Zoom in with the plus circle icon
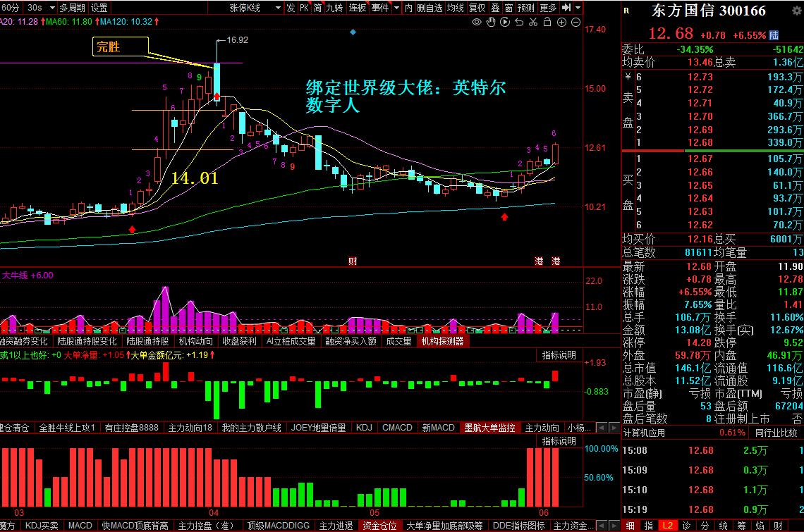This screenshot has width=804, height=532. [561, 22]
